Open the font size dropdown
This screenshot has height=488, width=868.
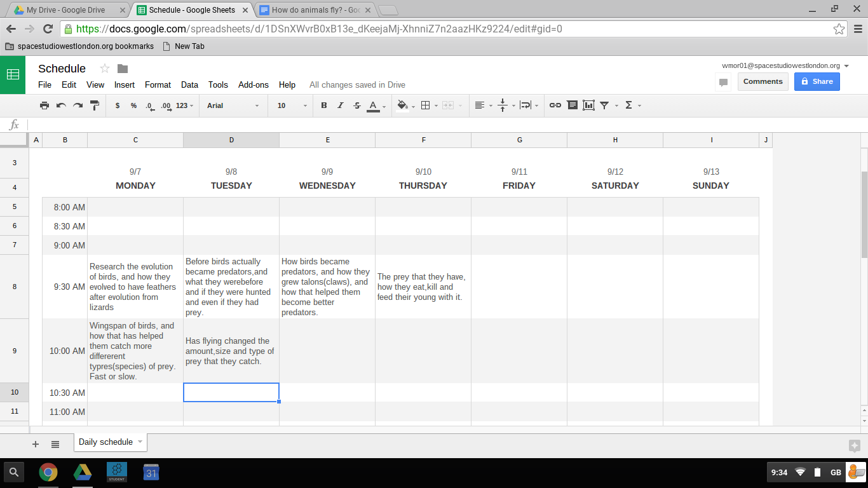pyautogui.click(x=292, y=105)
